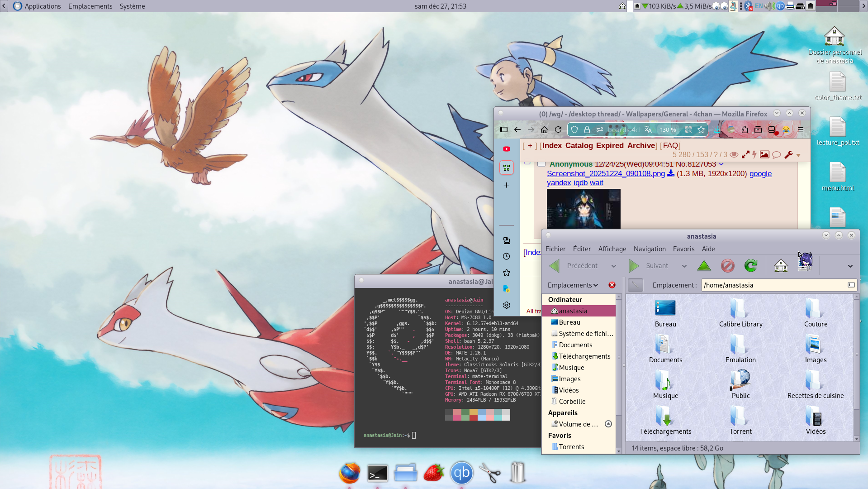Open the 4chan gallery image icon
This screenshot has width=868, height=489.
tap(764, 155)
